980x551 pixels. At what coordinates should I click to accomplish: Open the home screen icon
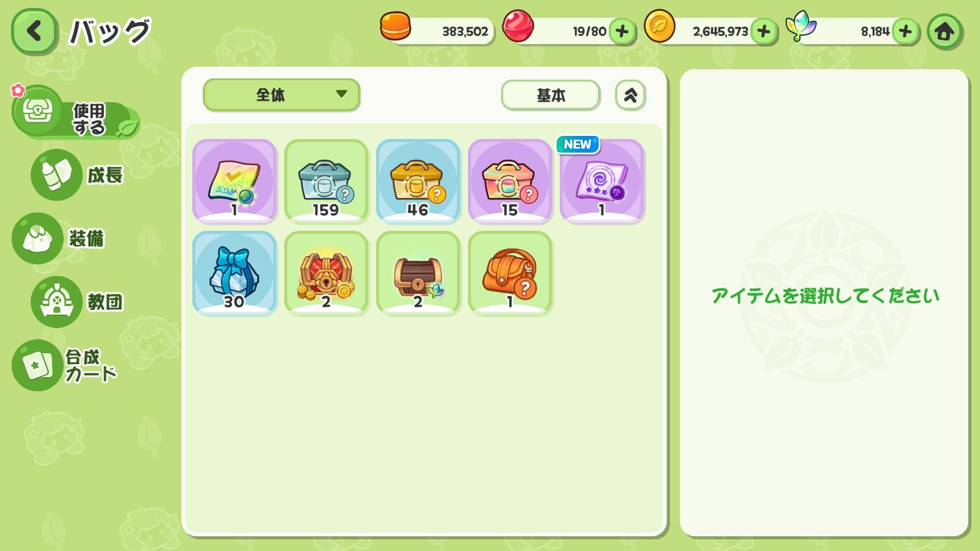pyautogui.click(x=944, y=31)
